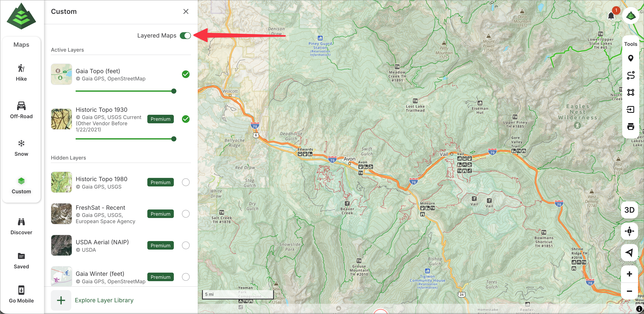Zoom in with the plus button
Screen dimensions: 644x314
pos(629,274)
